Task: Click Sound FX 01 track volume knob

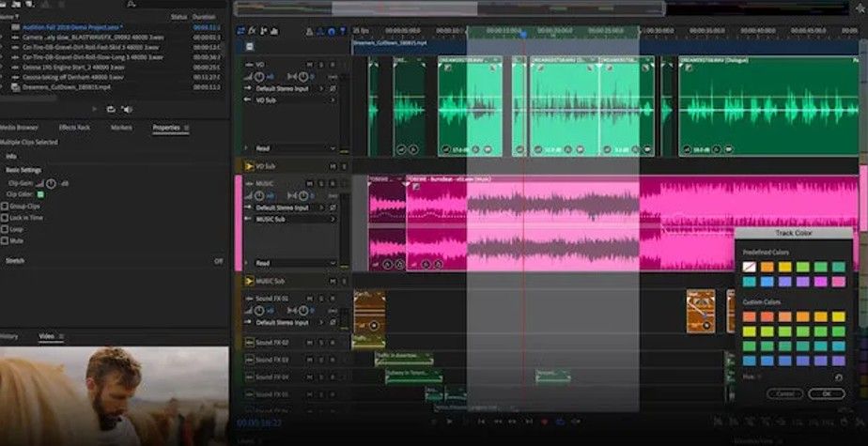Action: (258, 311)
